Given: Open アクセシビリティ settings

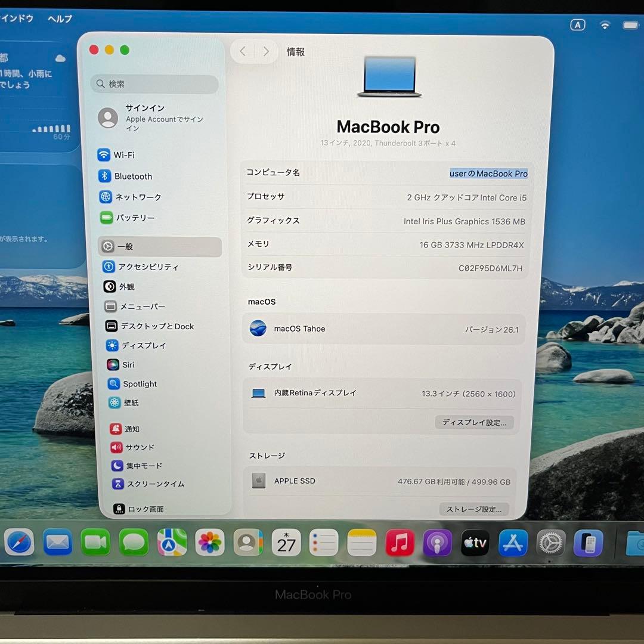Looking at the screenshot, I should [140, 267].
